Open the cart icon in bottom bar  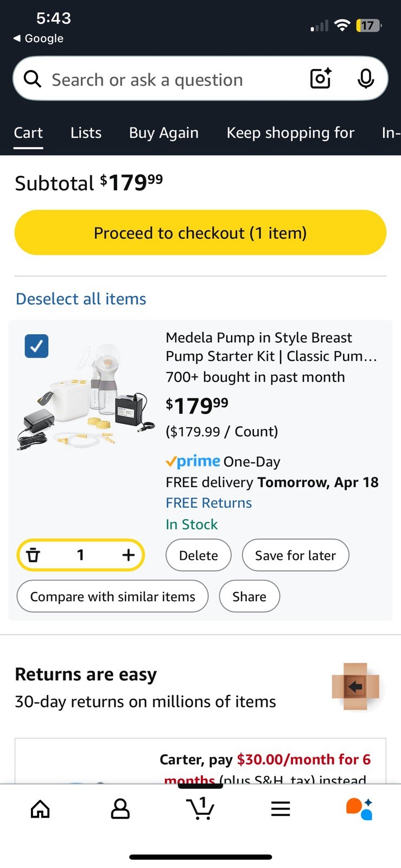coord(200,808)
